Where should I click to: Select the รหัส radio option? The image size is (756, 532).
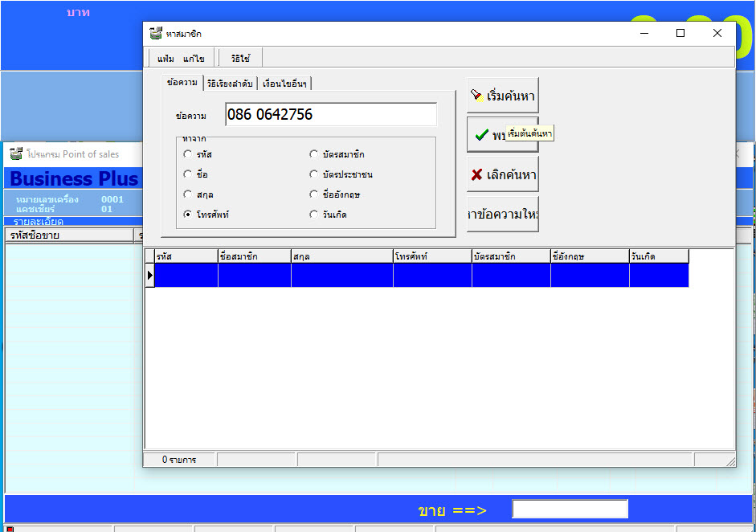[188, 154]
